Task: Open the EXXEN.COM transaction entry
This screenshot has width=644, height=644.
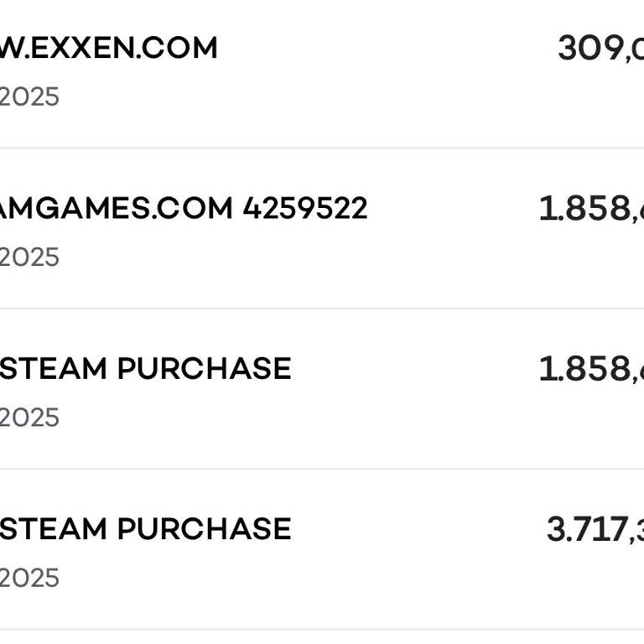Action: click(x=109, y=48)
